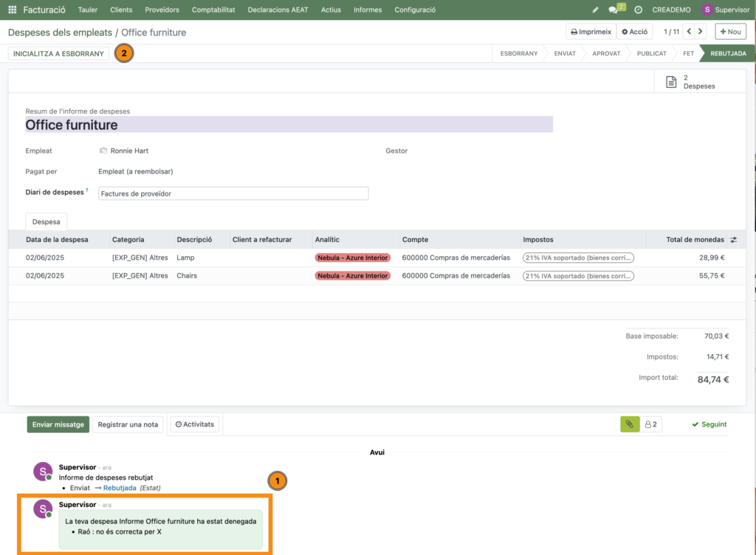Click the Diari de despeses input field

click(x=233, y=193)
